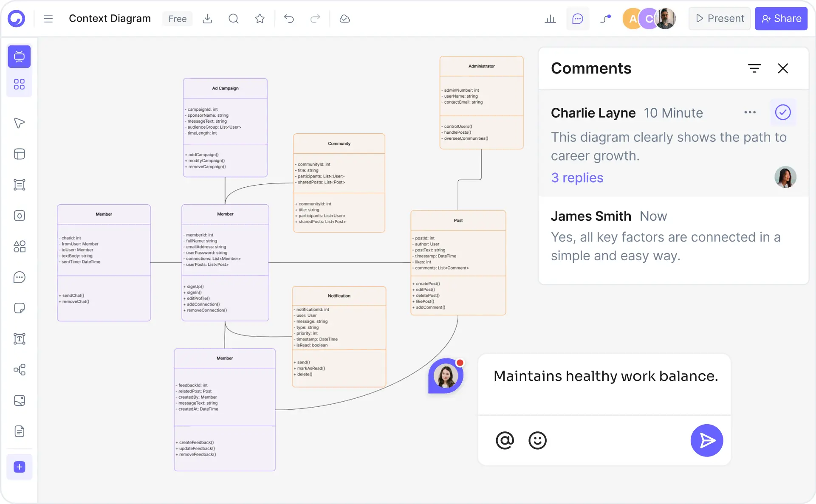Open the comment tool in sidebar
816x504 pixels.
point(19,277)
